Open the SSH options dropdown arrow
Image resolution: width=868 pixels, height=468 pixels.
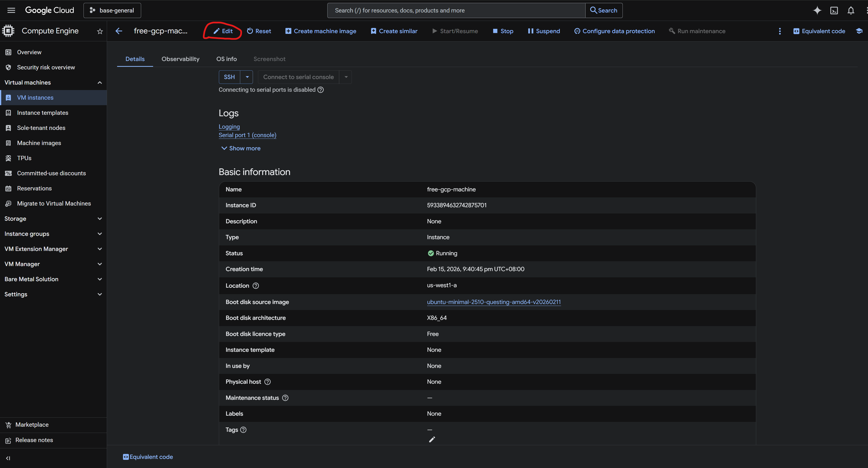[247, 77]
